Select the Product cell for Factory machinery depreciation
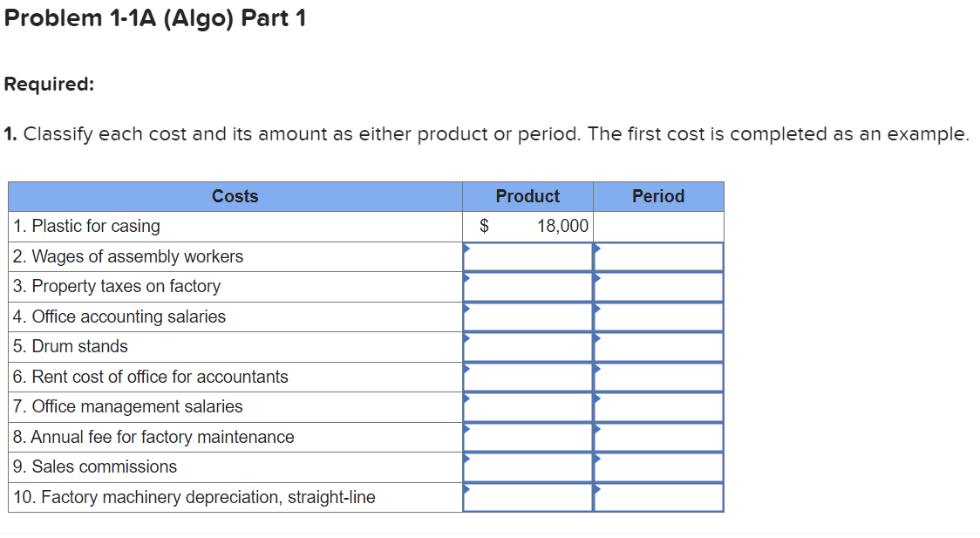 point(527,497)
